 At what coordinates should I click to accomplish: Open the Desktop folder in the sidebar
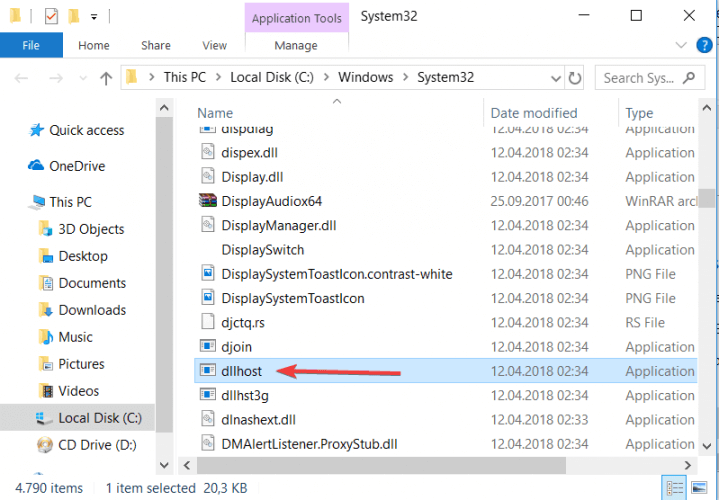pyautogui.click(x=73, y=256)
